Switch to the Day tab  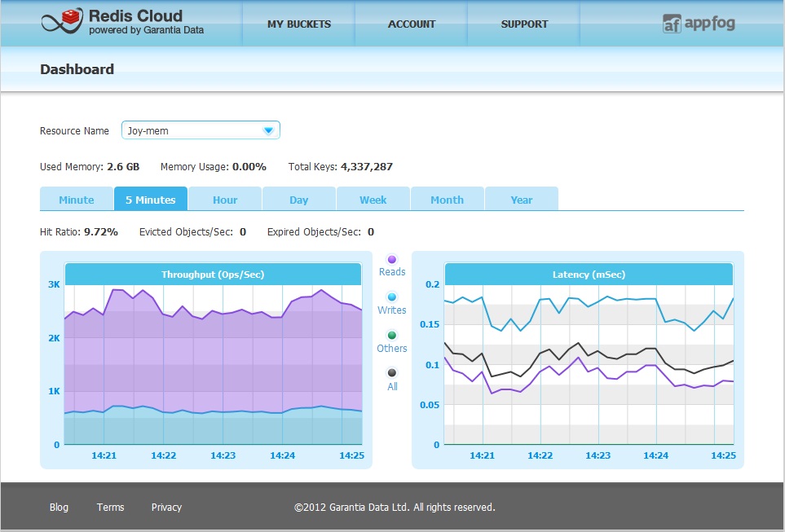pos(299,199)
